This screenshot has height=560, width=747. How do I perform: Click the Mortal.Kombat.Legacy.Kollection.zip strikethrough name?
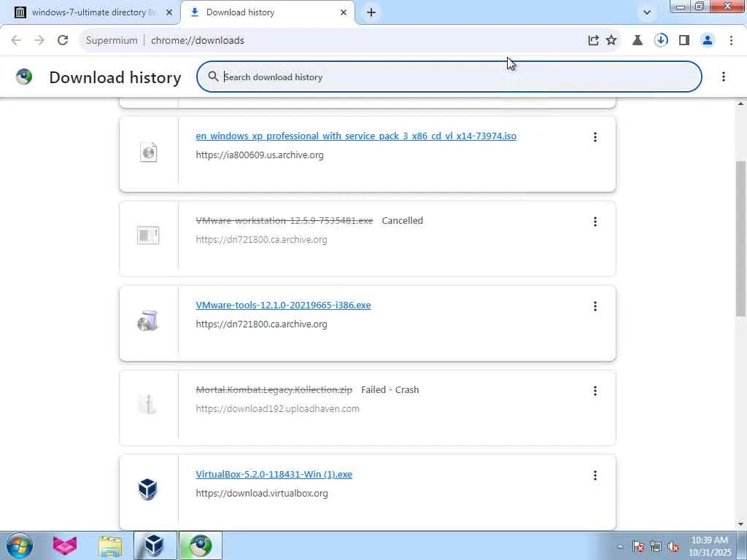(x=274, y=389)
